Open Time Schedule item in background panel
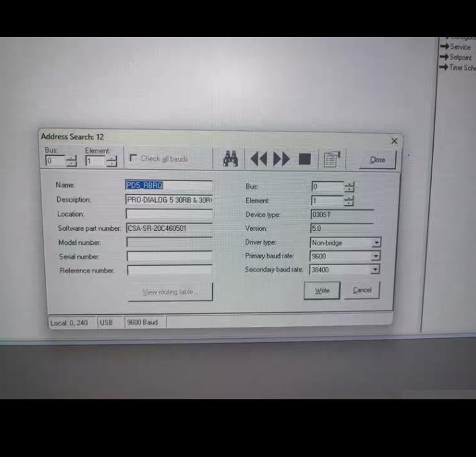This screenshot has height=457, width=476. pyautogui.click(x=458, y=67)
